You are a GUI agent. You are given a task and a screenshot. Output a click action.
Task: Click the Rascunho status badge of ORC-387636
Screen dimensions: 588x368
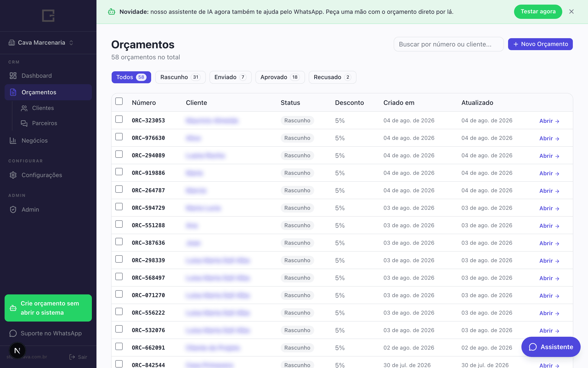pyautogui.click(x=297, y=243)
